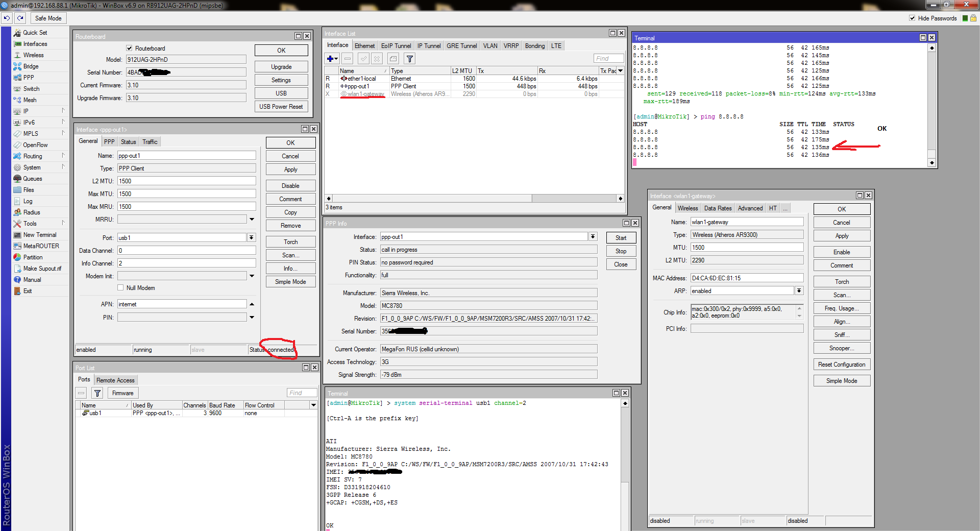Viewport: 980px width, 531px height.
Task: Open Manual from sidebar
Action: tap(32, 280)
